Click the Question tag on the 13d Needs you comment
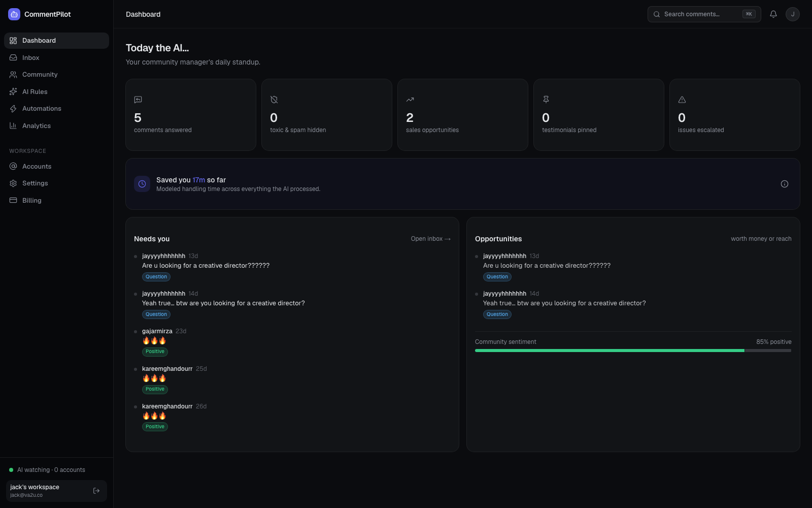Image resolution: width=812 pixels, height=508 pixels. [156, 277]
